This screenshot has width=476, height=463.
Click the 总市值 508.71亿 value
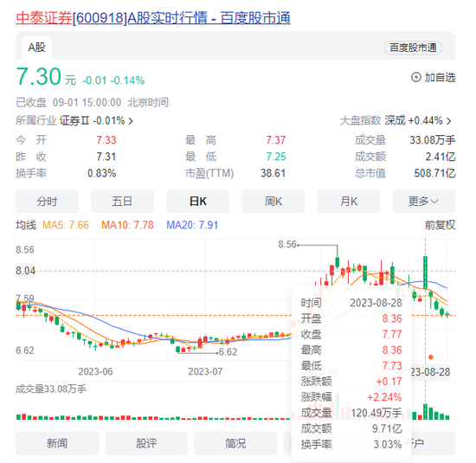[434, 173]
